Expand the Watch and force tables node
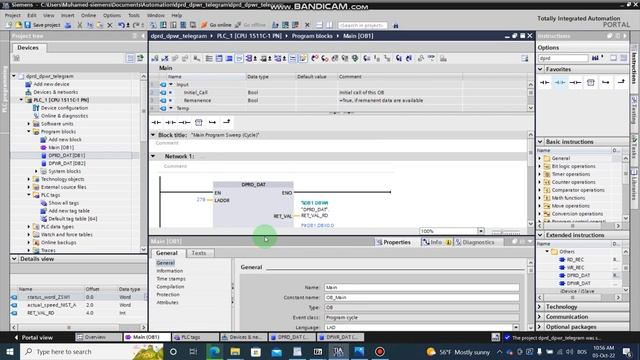Viewport: 640px width, 360px height. 29,235
